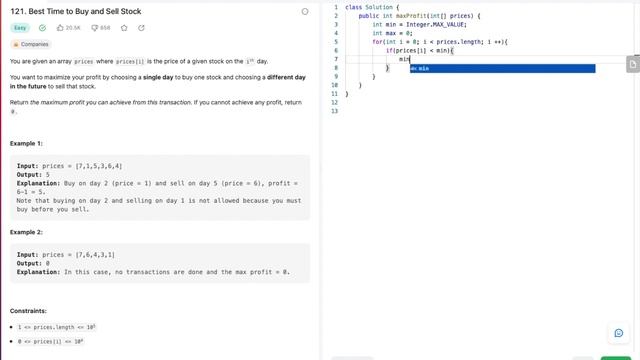Click the 'Example 1:' heading
This screenshot has height=360, width=640.
pyautogui.click(x=26, y=143)
